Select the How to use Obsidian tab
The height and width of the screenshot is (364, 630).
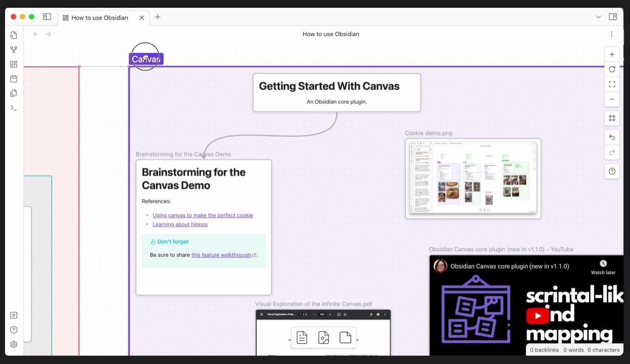99,17
